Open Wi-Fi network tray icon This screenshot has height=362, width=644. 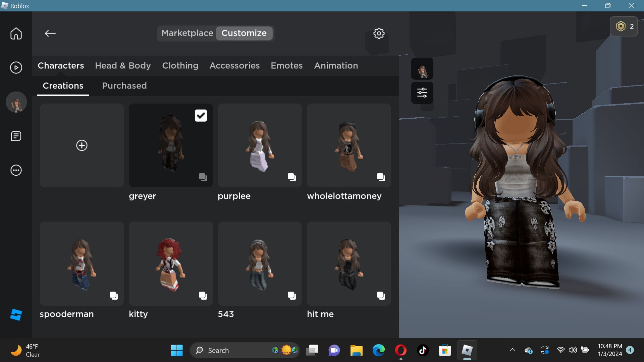pos(560,350)
